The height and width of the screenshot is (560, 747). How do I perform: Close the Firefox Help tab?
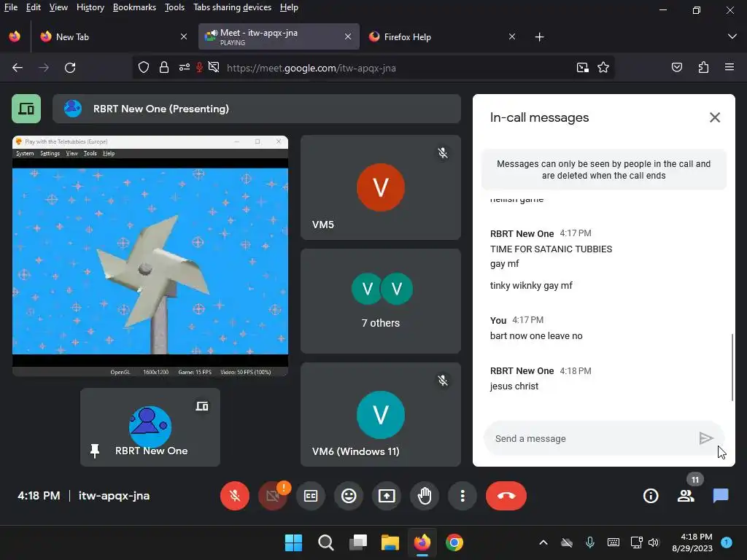pos(511,36)
